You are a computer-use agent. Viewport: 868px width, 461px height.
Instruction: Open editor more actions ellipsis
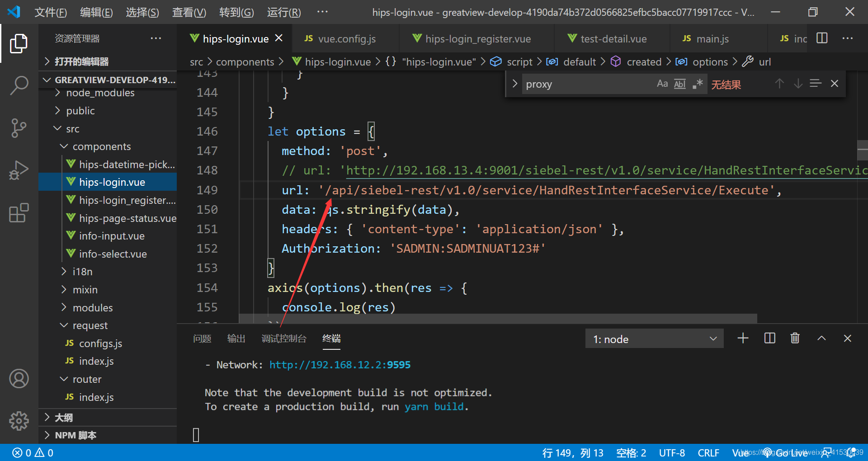[x=848, y=38]
